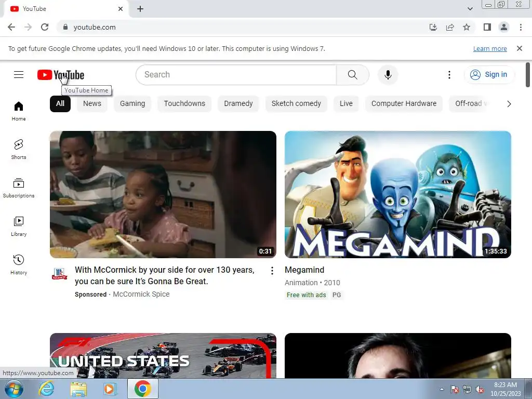Select the Dramedy filter chip
532x399 pixels.
coord(238,103)
